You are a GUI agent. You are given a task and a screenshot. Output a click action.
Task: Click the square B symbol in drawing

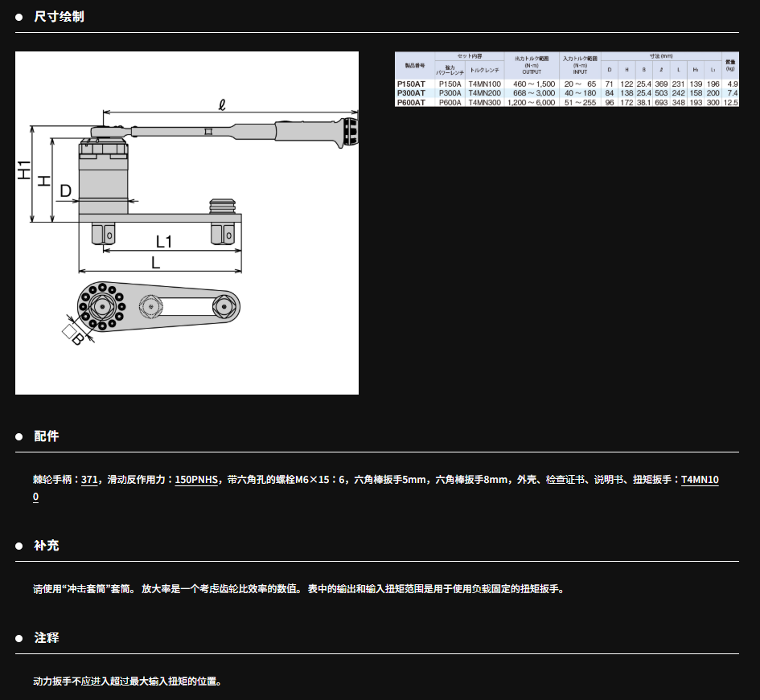72,334
